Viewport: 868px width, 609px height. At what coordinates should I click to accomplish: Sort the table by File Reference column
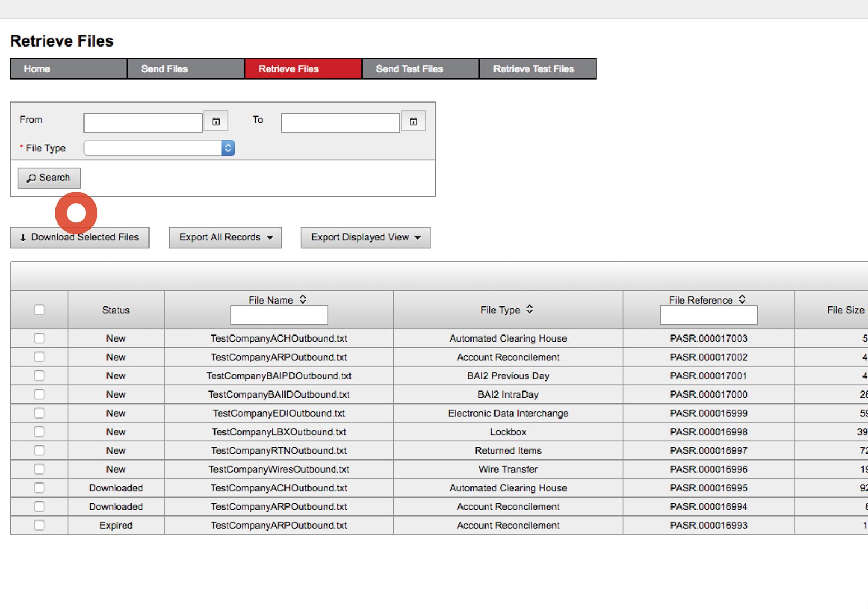pos(742,299)
